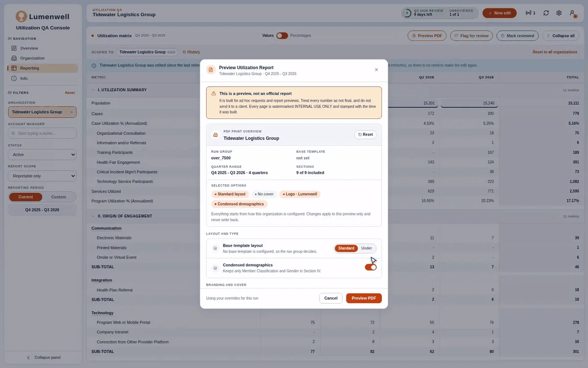Screen dimensions: 588x368
Task: Toggle the Condensed demographics switch
Action: [371, 267]
